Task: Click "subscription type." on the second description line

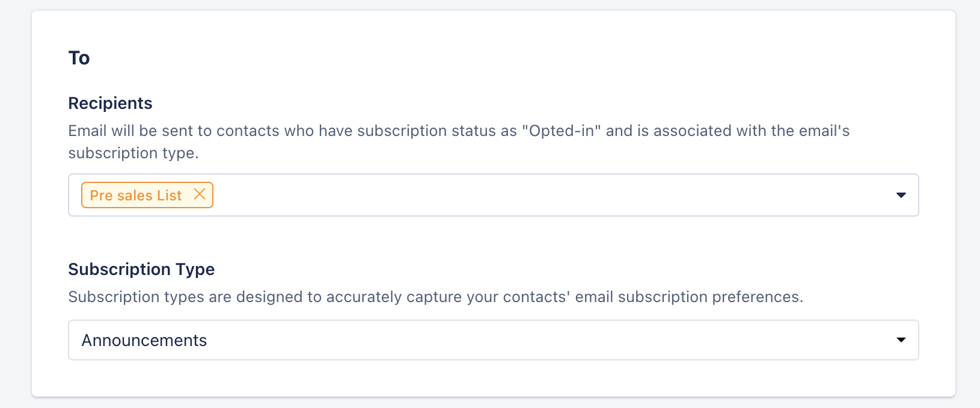Action: pyautogui.click(x=133, y=153)
